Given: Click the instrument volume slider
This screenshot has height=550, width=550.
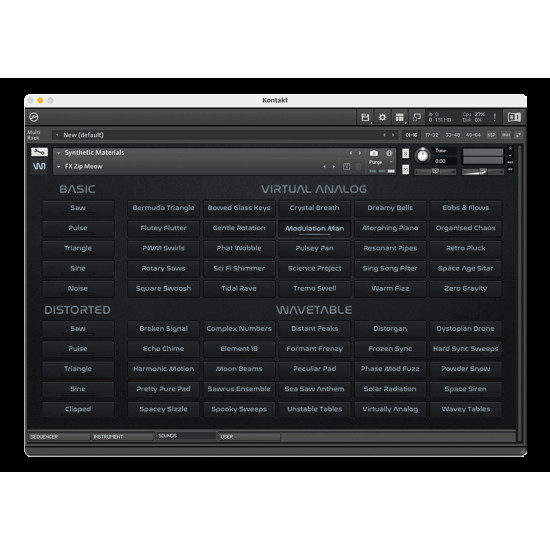Looking at the screenshot, I should click(x=483, y=172).
